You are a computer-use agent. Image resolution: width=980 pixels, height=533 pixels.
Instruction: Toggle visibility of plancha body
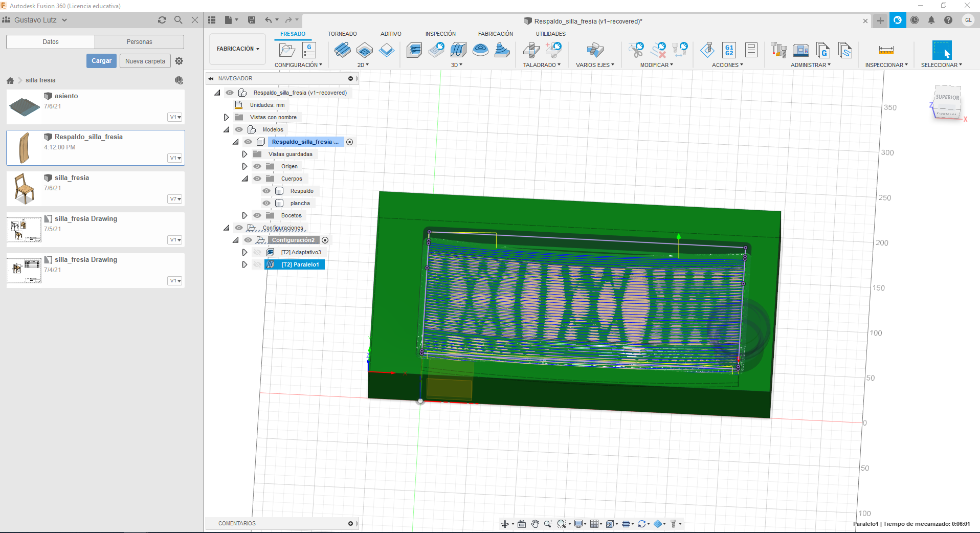(x=266, y=203)
